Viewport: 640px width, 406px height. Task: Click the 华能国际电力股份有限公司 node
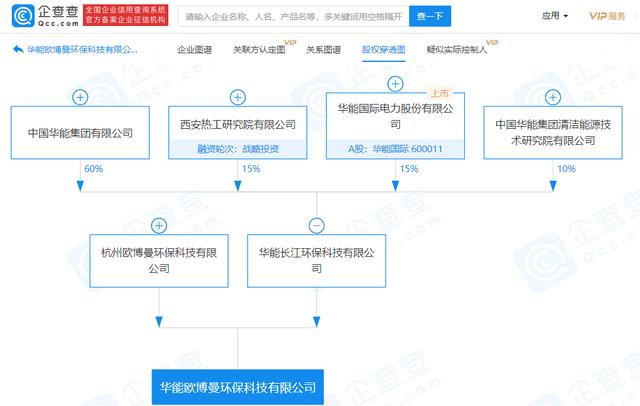click(x=395, y=126)
